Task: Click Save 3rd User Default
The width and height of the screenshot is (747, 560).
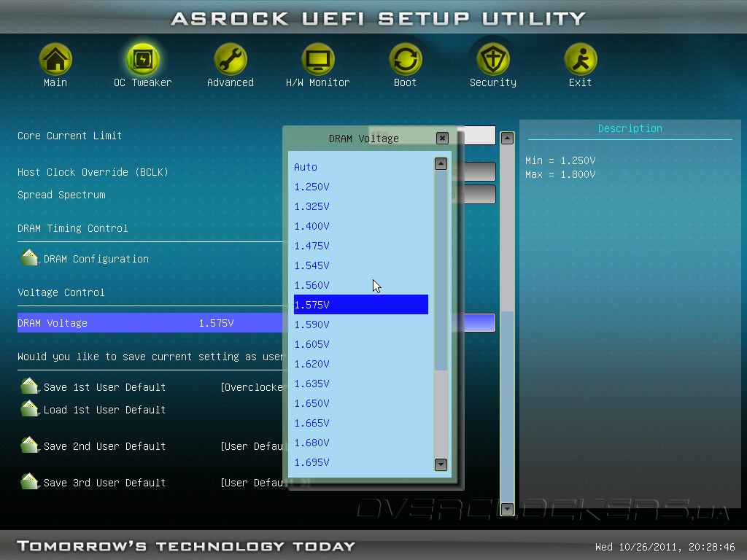Action: coord(104,483)
